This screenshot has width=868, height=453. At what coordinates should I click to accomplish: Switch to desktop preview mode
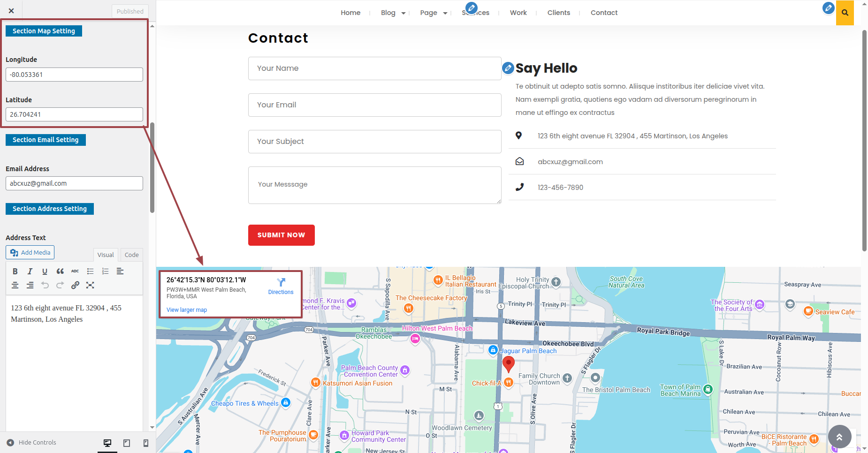[x=107, y=443]
